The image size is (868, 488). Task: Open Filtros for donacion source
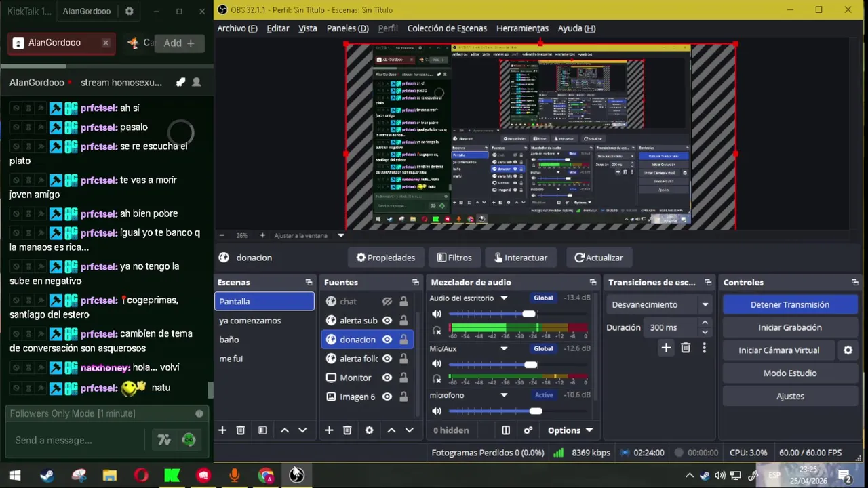click(x=454, y=258)
